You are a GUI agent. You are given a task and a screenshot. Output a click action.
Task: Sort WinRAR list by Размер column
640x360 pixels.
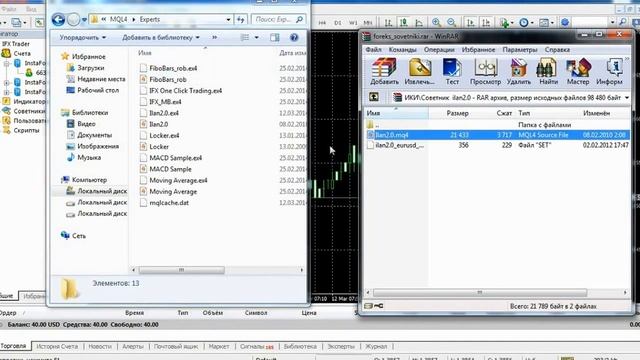pyautogui.click(x=458, y=113)
